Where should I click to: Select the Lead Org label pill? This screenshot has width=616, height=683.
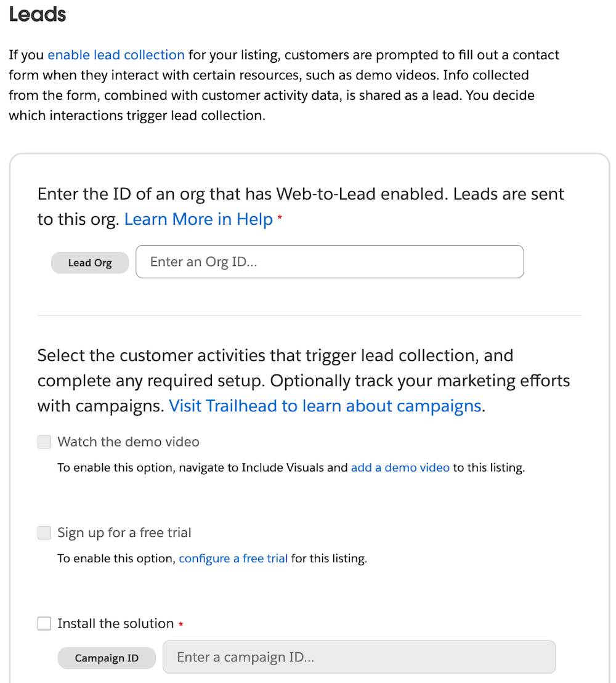point(90,262)
